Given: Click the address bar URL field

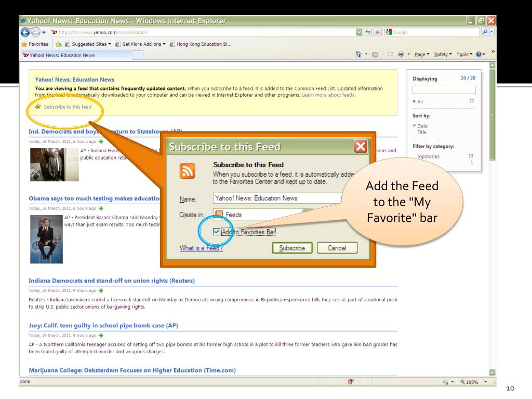Looking at the screenshot, I should click(203, 32).
